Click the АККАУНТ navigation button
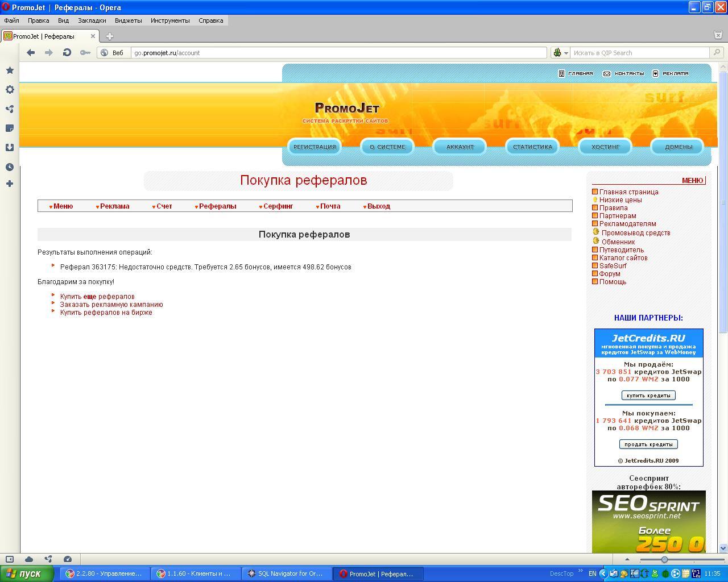The height and width of the screenshot is (582, 728). click(x=460, y=147)
